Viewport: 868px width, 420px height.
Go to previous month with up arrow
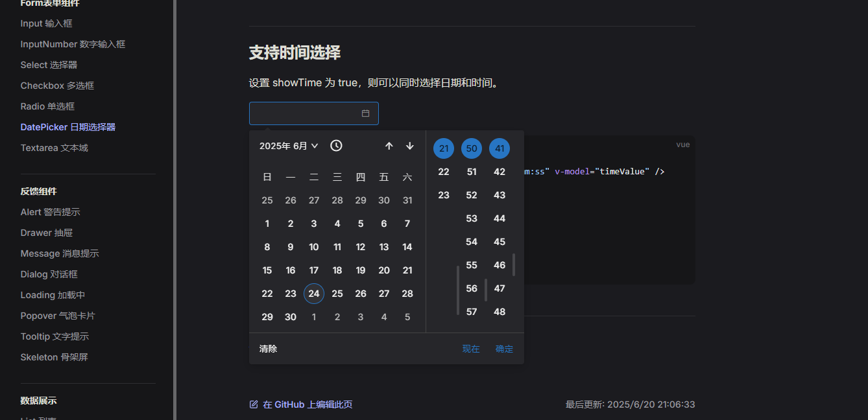(389, 146)
